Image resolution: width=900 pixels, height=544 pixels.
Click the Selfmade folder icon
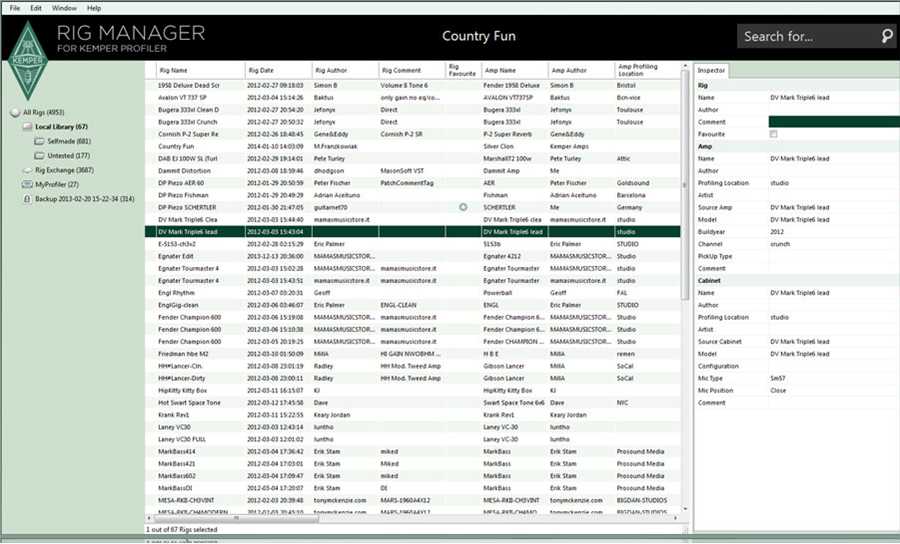coord(39,141)
